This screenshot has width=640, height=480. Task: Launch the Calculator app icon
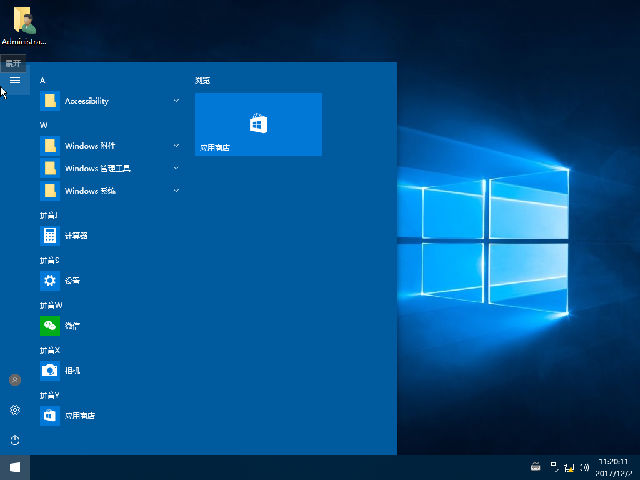pos(50,236)
